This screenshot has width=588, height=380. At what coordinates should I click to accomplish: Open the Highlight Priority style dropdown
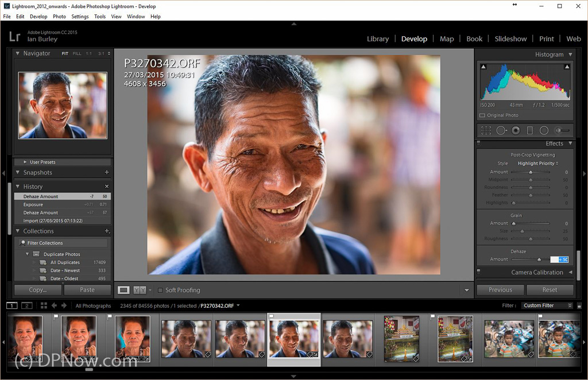coord(538,164)
